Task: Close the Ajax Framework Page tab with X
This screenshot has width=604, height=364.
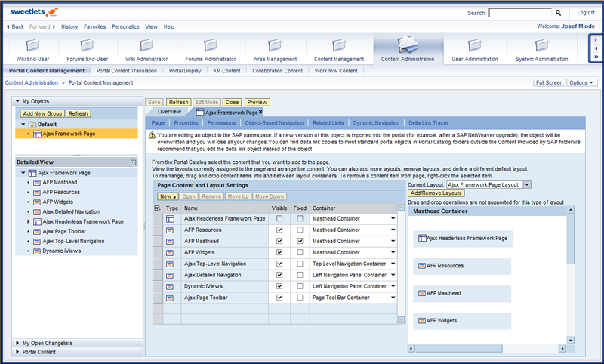Action: [x=260, y=112]
